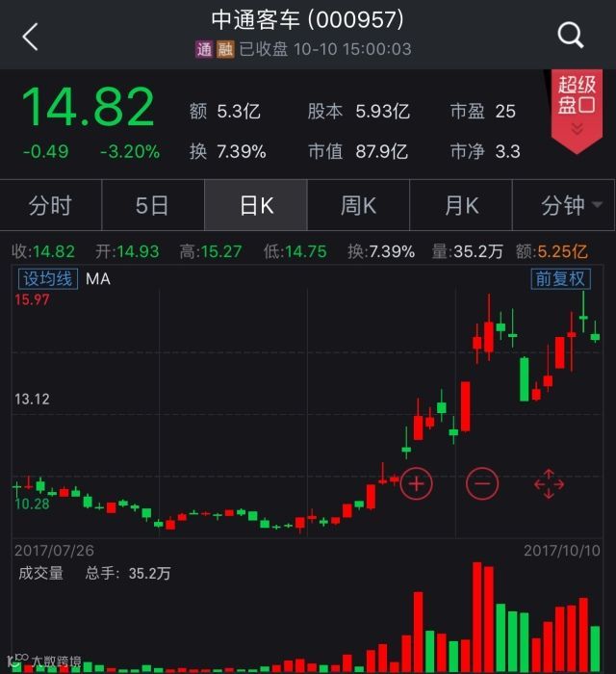Zoom in chart with plus icon
616x674 pixels.
416,484
